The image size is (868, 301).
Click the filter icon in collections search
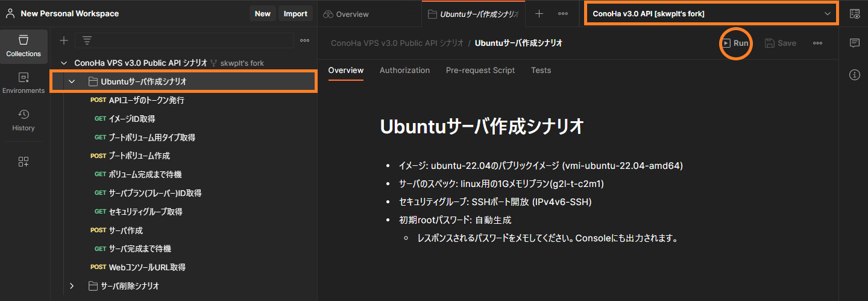point(87,40)
